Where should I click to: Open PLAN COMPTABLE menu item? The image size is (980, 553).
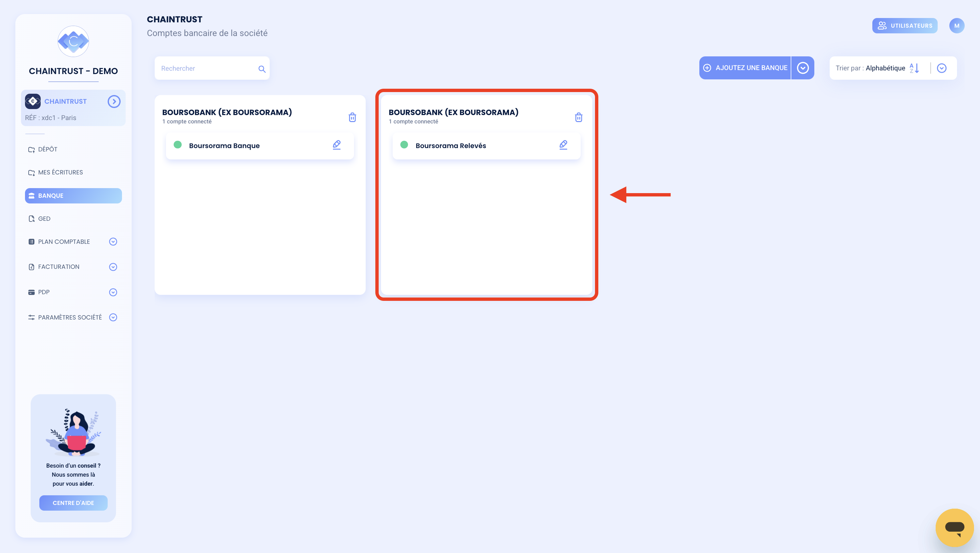(x=64, y=242)
